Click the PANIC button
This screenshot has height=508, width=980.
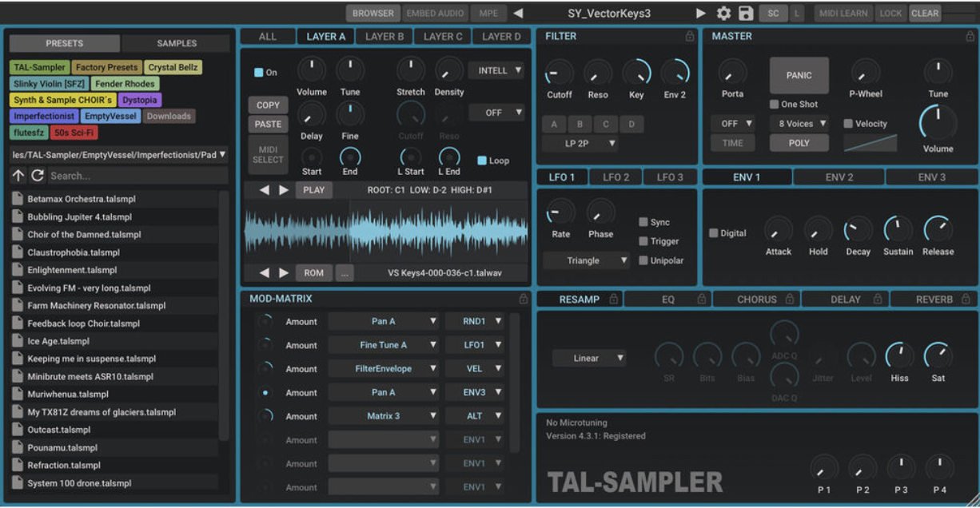(799, 75)
